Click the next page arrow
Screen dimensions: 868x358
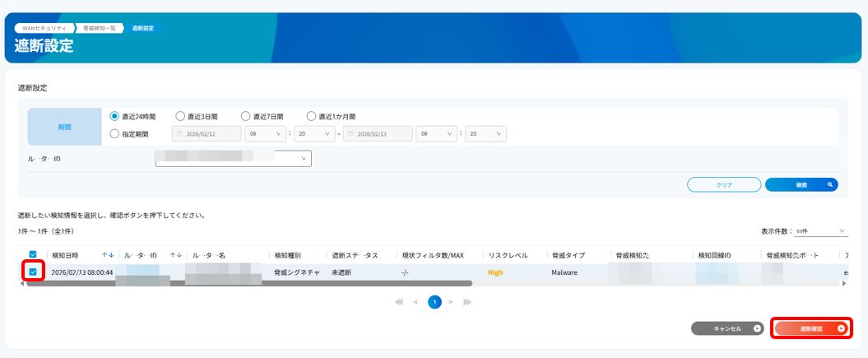pyautogui.click(x=452, y=302)
